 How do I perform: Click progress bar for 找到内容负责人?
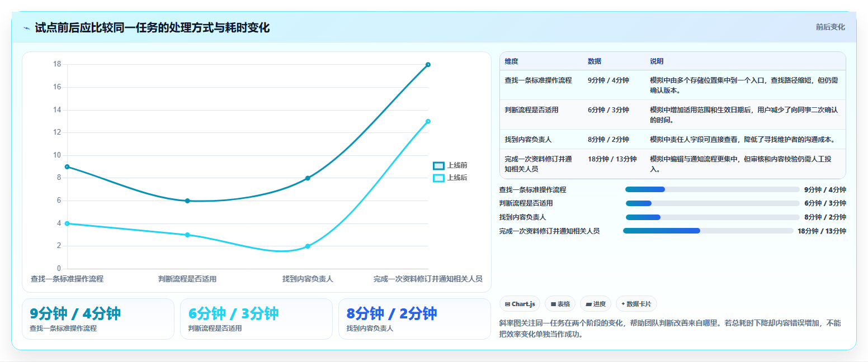[x=713, y=217]
